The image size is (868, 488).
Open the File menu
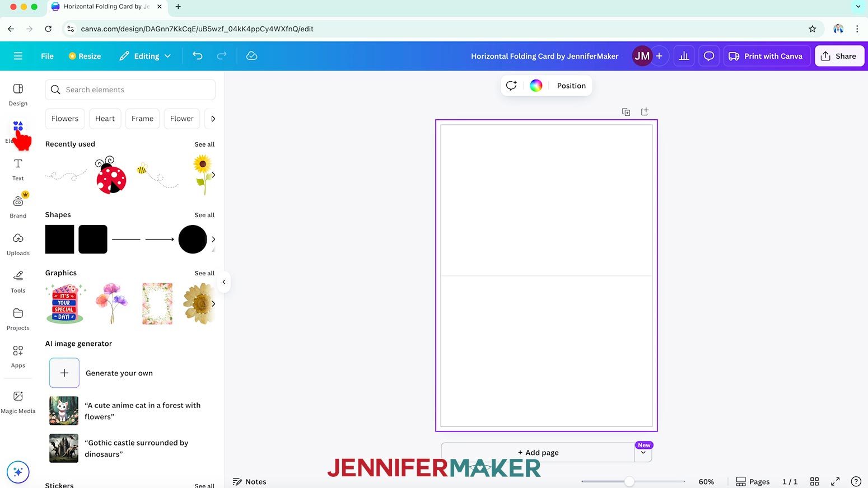(x=47, y=56)
